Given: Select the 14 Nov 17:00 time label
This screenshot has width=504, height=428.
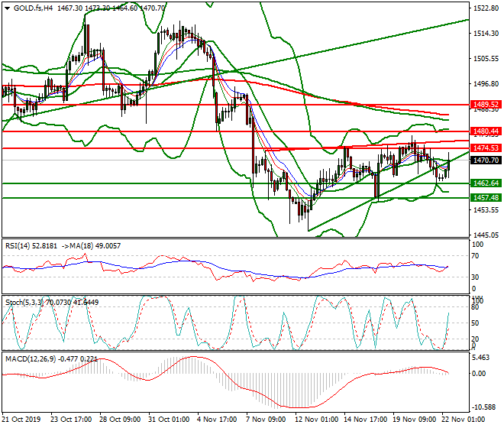Looking at the screenshot, I should click(x=366, y=420).
